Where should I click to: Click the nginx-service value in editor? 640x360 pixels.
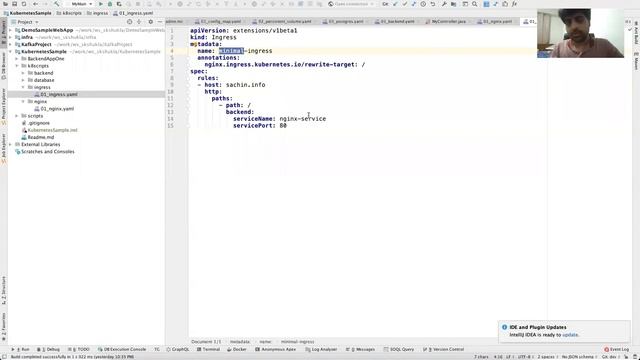[303, 119]
